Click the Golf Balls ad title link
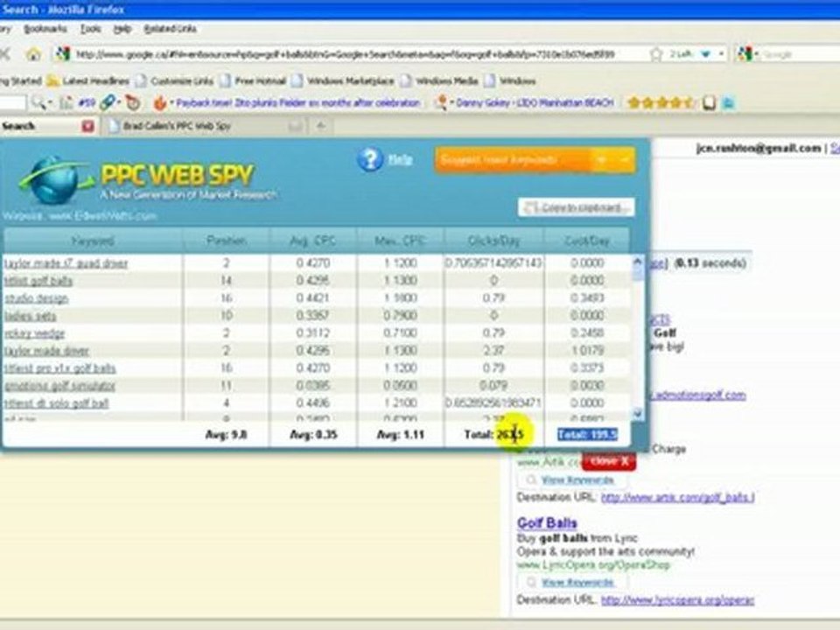This screenshot has width=840, height=630. coord(547,523)
